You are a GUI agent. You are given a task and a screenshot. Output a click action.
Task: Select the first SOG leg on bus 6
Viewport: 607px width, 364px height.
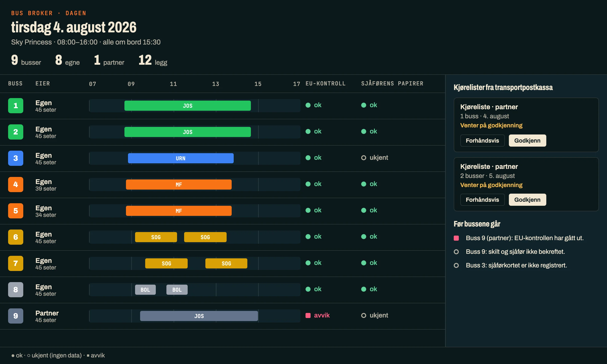point(156,237)
